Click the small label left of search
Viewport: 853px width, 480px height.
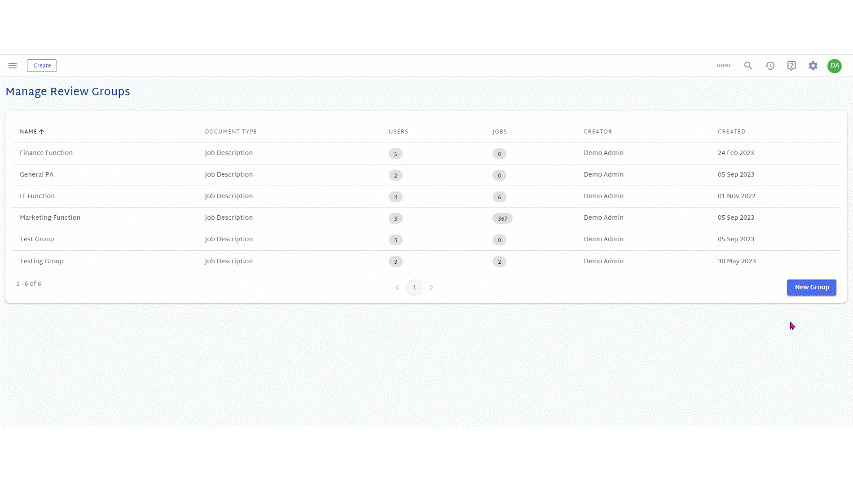click(724, 66)
